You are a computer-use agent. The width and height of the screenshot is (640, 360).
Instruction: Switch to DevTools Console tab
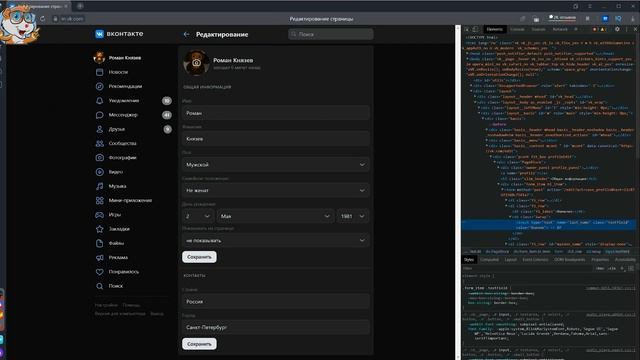tap(517, 29)
